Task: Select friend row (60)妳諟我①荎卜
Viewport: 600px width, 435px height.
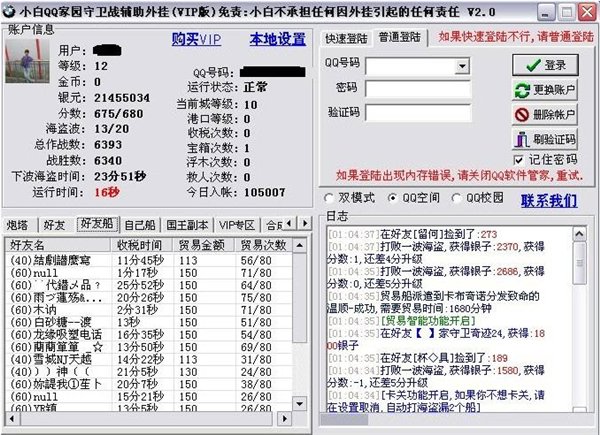Action: pyautogui.click(x=149, y=384)
